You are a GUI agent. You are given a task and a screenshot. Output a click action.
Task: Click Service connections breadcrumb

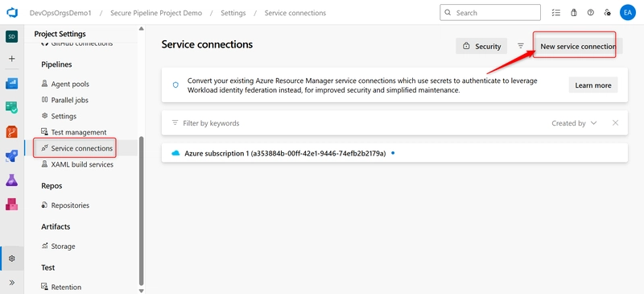coord(295,13)
